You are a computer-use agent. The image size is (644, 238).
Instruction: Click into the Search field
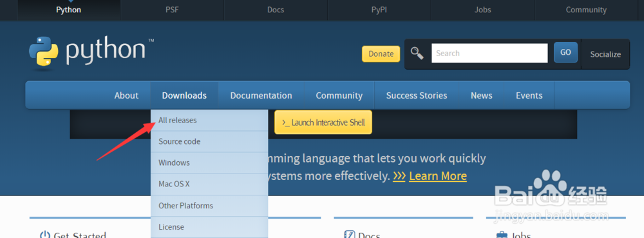tap(489, 53)
